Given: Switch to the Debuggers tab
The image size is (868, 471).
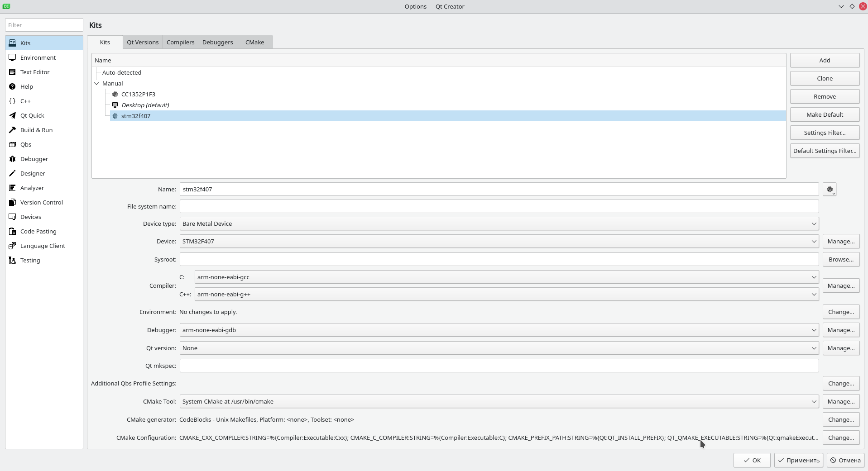Looking at the screenshot, I should pos(217,42).
